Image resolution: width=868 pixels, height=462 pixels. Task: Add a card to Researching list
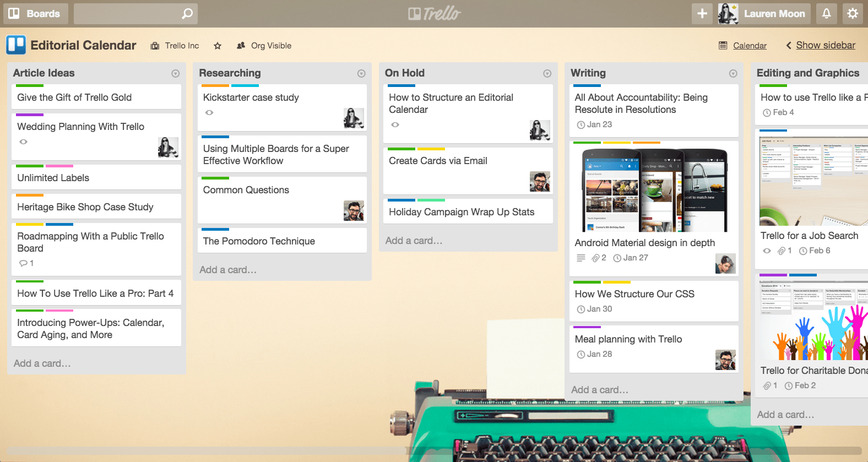(x=228, y=270)
